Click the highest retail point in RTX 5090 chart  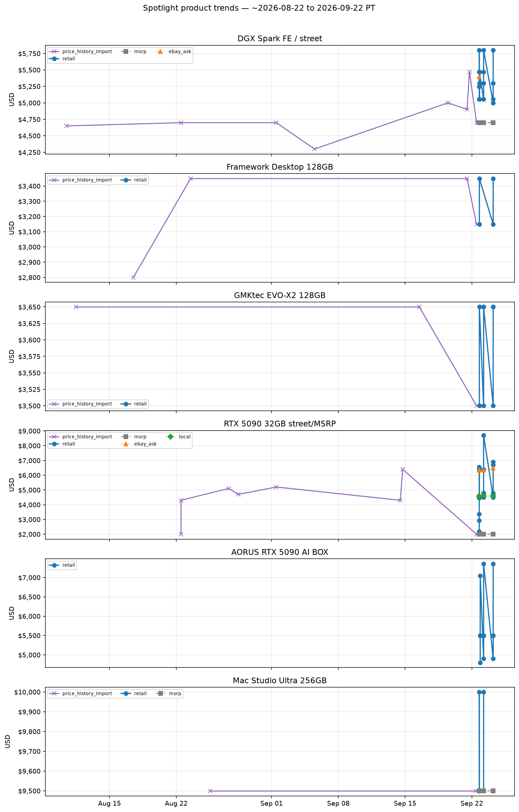click(484, 436)
